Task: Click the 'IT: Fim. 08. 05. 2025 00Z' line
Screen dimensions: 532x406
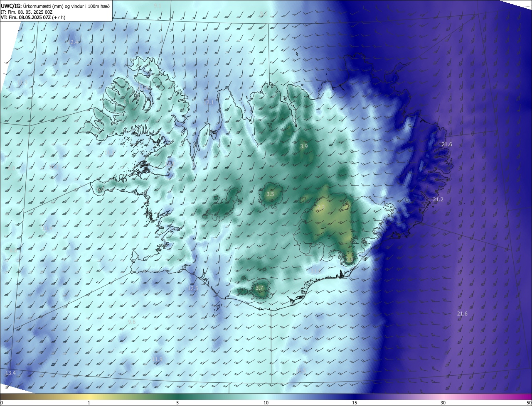Action: click(27, 12)
